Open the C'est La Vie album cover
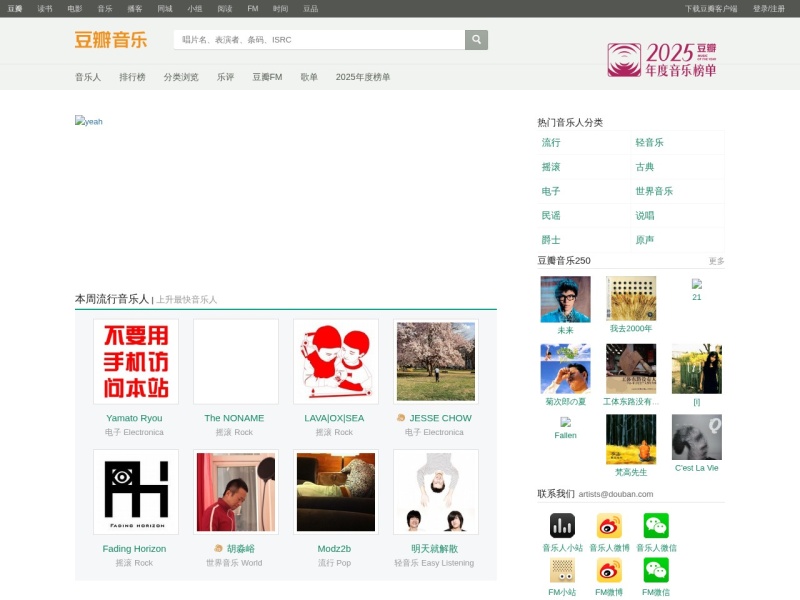800x600 pixels. [x=697, y=437]
